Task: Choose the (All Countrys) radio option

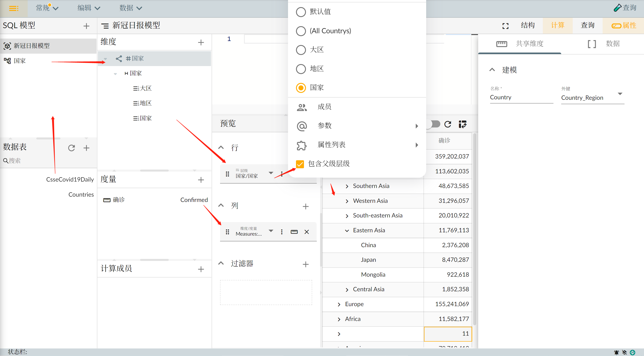Action: 301,31
